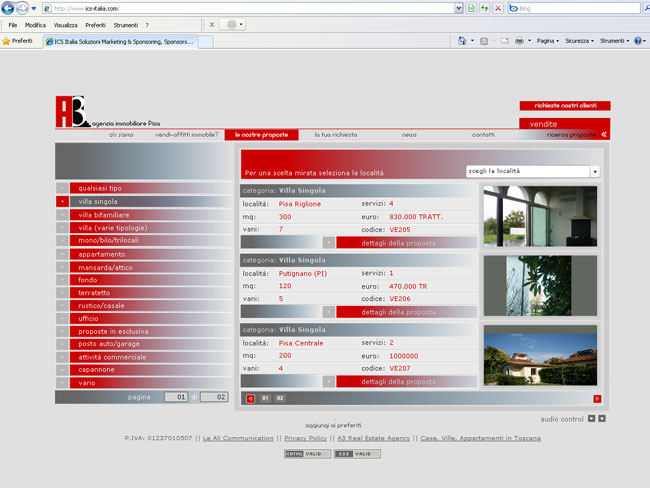Click the richieste nostri clienti button
The image size is (650, 488).
click(x=565, y=106)
